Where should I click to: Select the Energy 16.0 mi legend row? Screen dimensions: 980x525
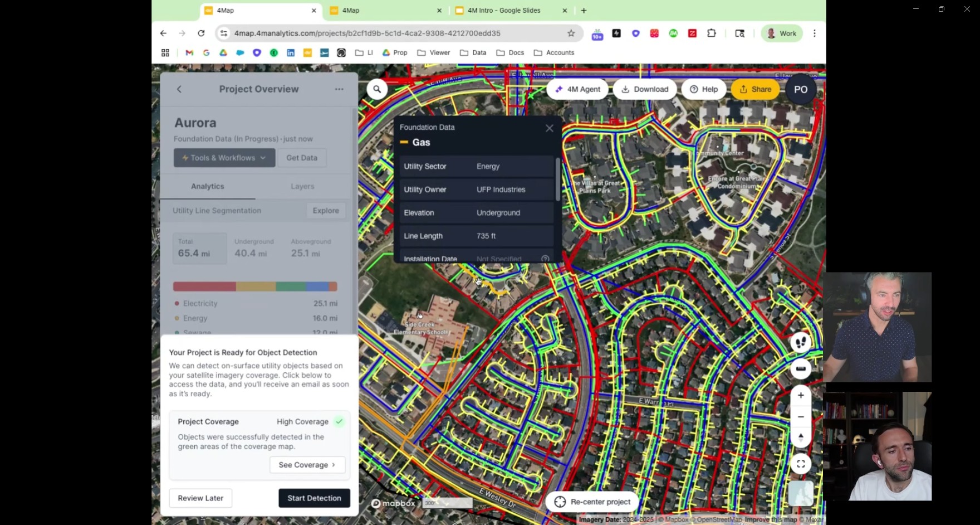(x=256, y=318)
